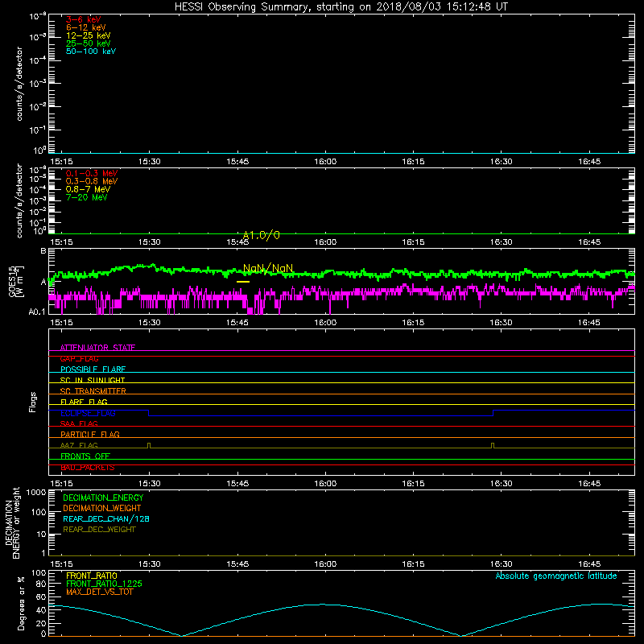Click the 16:00 time label under keV panel
Viewport: 644px width, 644px height.
325,162
